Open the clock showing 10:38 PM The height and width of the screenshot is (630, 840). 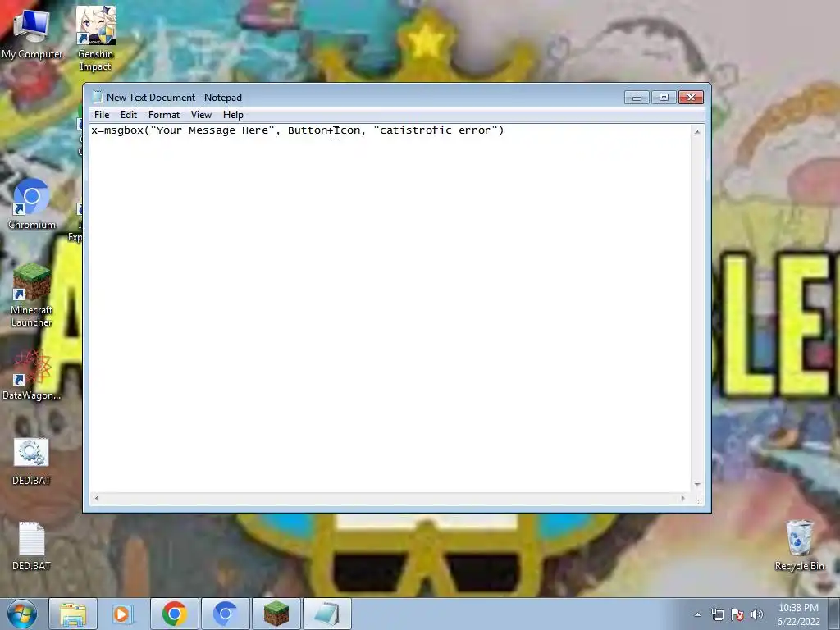798,614
